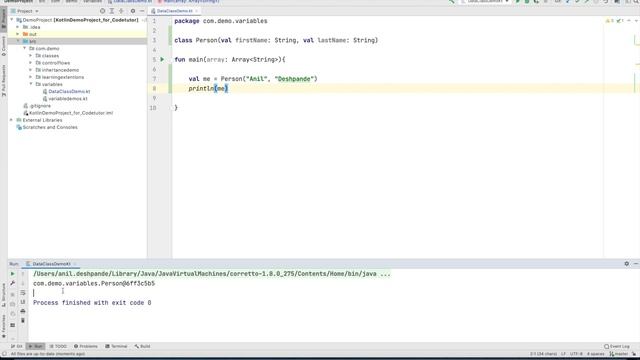Open the Terminal tool window tab
Image resolution: width=640 pixels, height=360 pixels.
click(116, 346)
